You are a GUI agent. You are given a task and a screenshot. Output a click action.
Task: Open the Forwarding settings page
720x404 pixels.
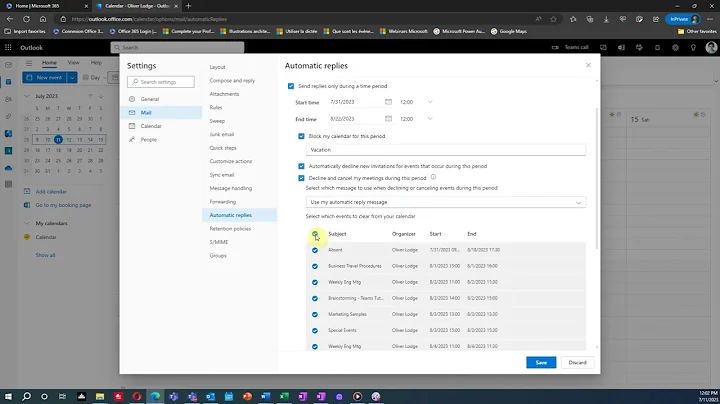[223, 202]
